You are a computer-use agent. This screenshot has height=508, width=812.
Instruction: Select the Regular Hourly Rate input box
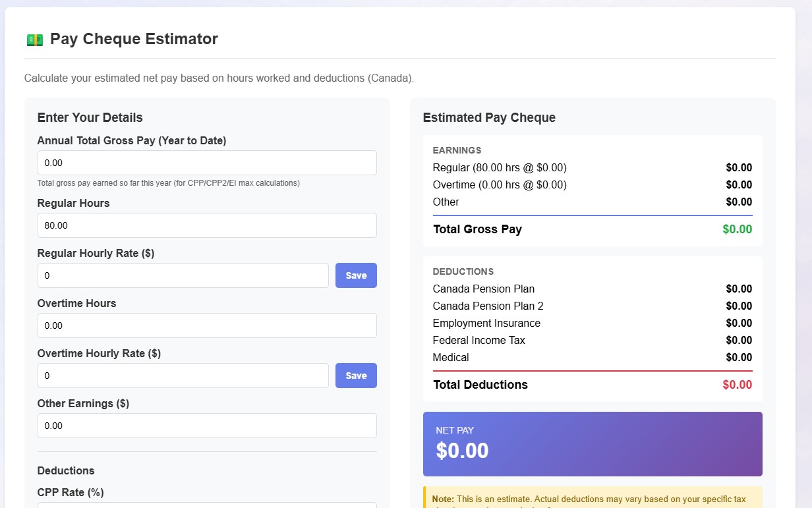(x=183, y=275)
